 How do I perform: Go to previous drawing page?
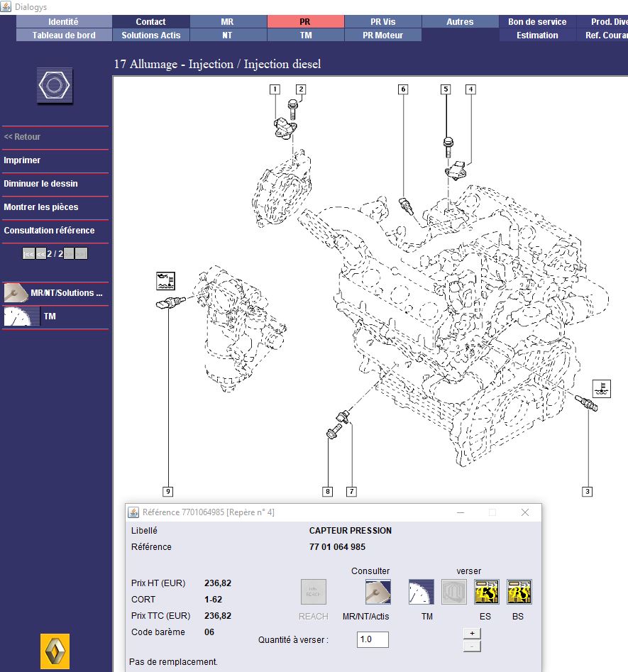41,253
